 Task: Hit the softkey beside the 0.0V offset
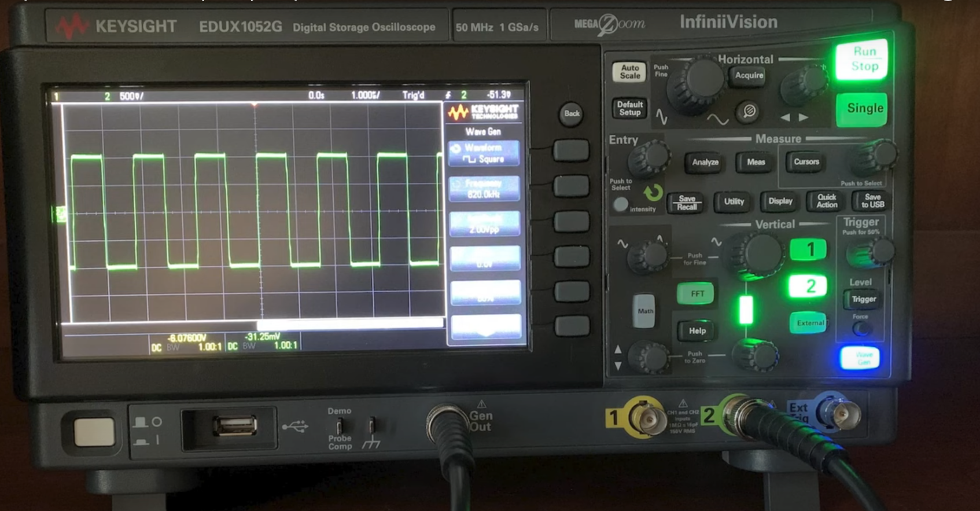click(572, 256)
